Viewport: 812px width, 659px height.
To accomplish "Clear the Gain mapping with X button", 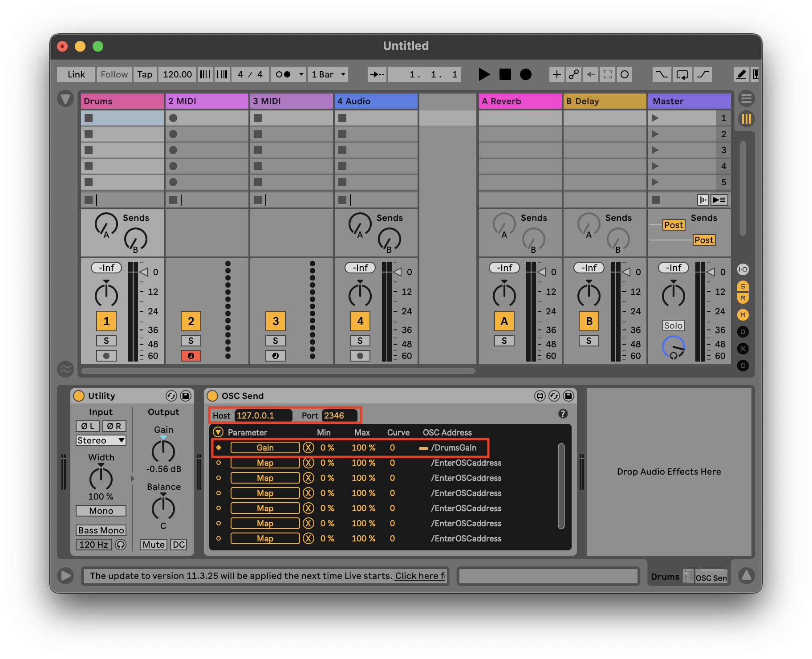I will (308, 447).
